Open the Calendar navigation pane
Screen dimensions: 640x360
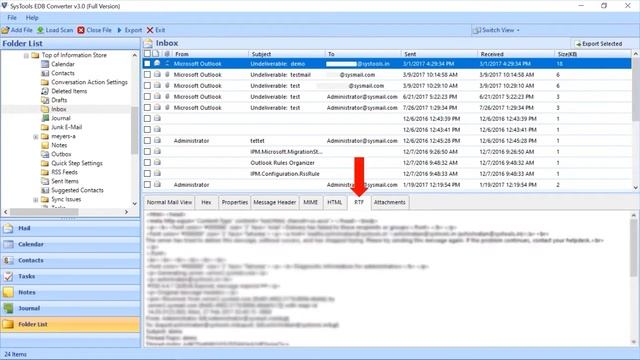70,244
